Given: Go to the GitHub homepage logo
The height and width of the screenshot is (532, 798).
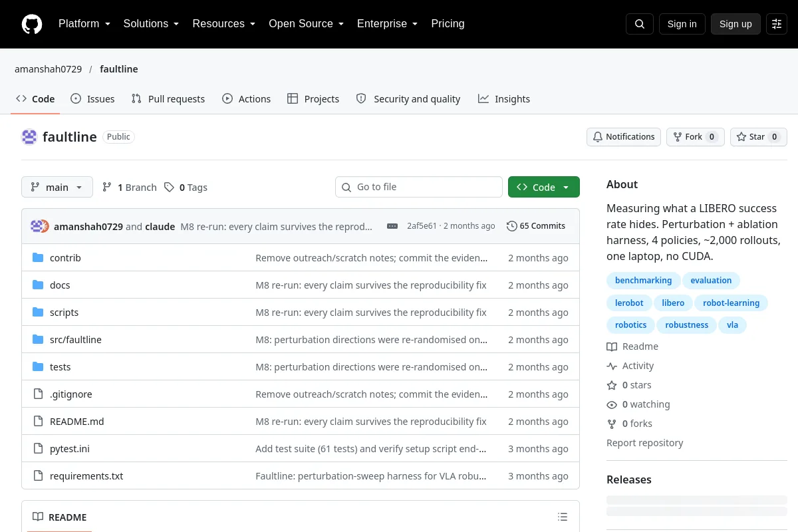Looking at the screenshot, I should pos(32,24).
